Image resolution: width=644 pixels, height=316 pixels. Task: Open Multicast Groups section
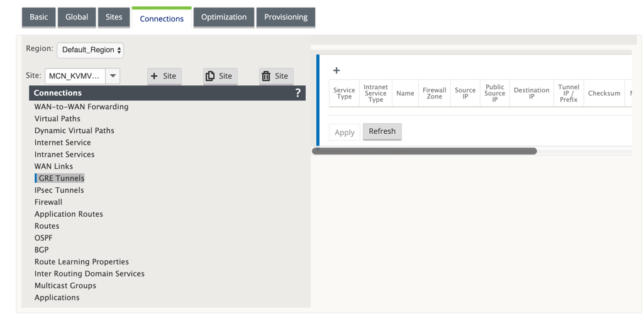click(66, 285)
